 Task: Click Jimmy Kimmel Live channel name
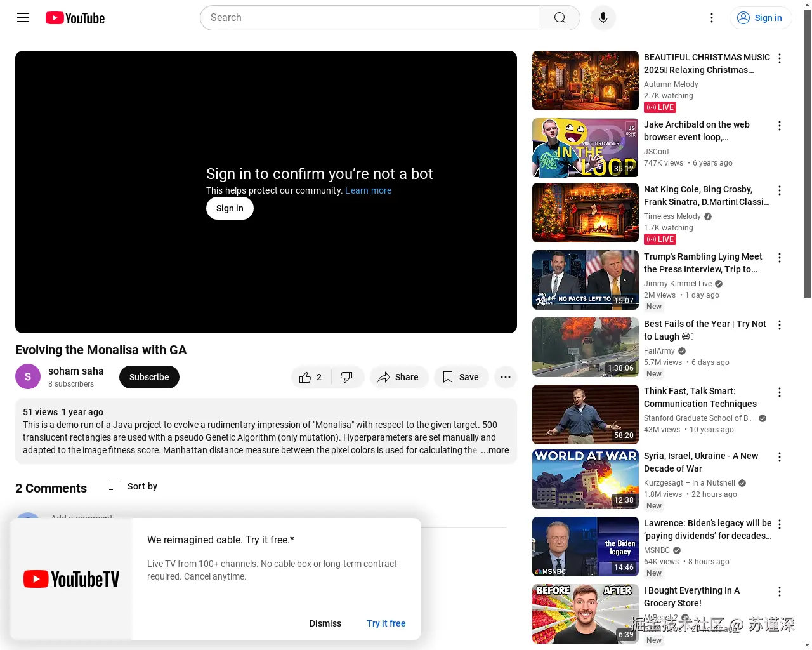(678, 284)
